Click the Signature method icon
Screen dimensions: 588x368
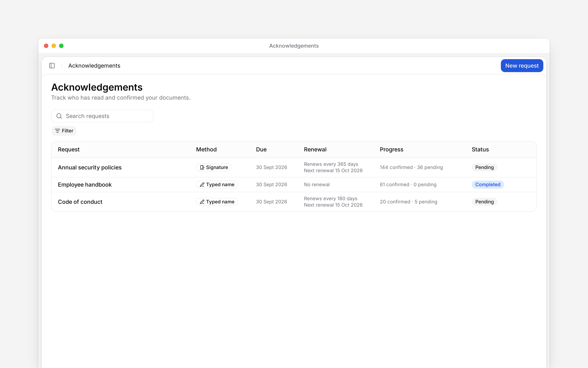(202, 167)
